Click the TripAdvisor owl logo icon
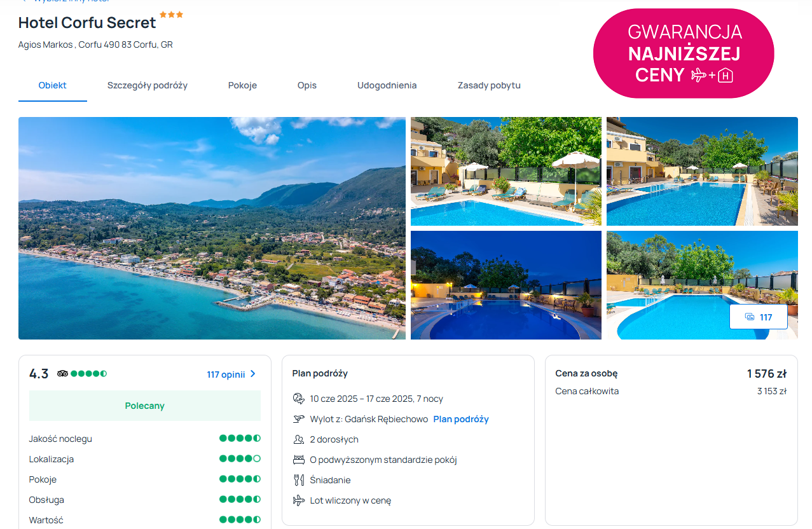This screenshot has height=529, width=812. click(x=62, y=374)
